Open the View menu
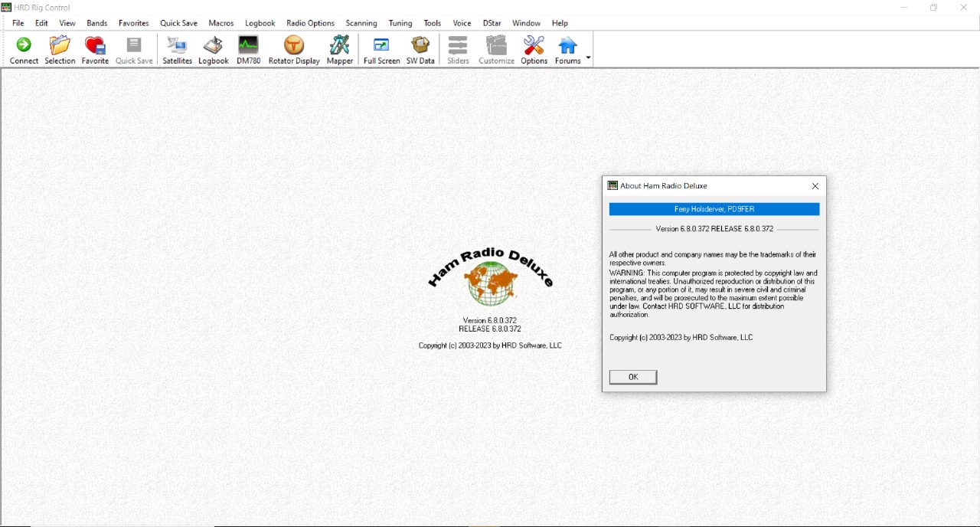 tap(67, 23)
